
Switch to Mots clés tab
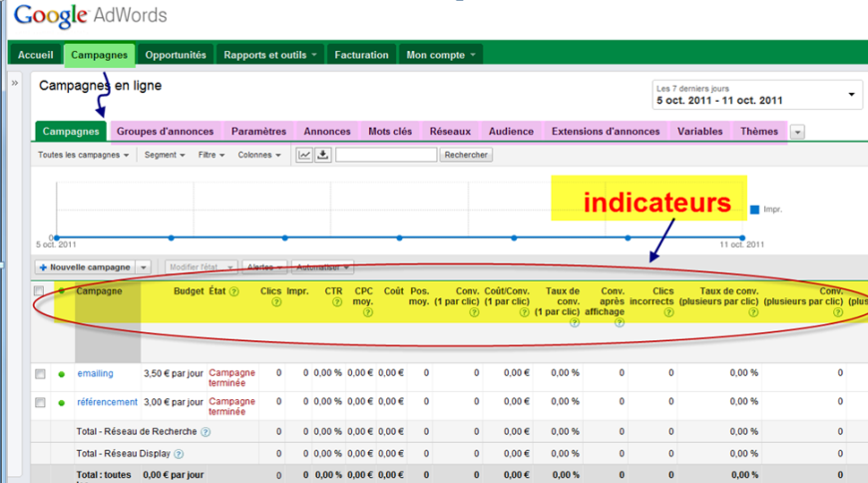[390, 132]
